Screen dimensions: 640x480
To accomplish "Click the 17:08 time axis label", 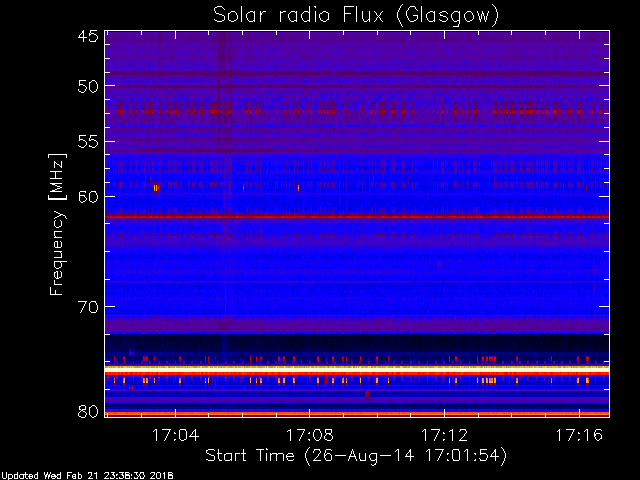I will point(310,435).
